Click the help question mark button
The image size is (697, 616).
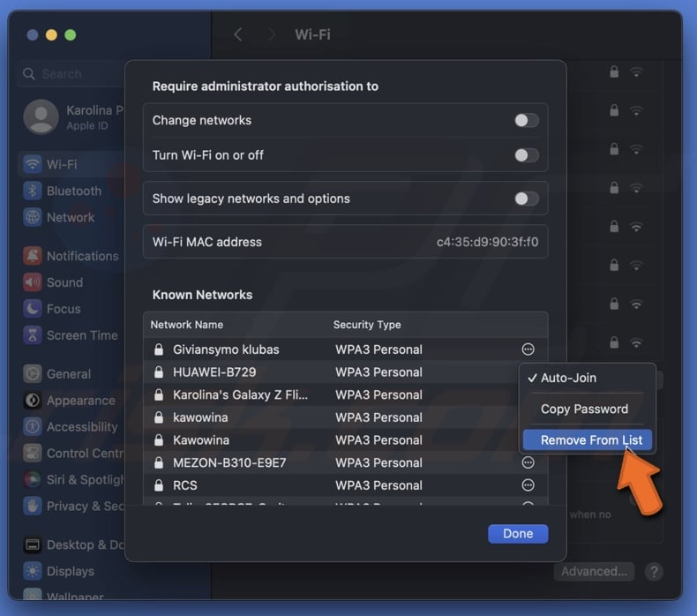pos(654,572)
